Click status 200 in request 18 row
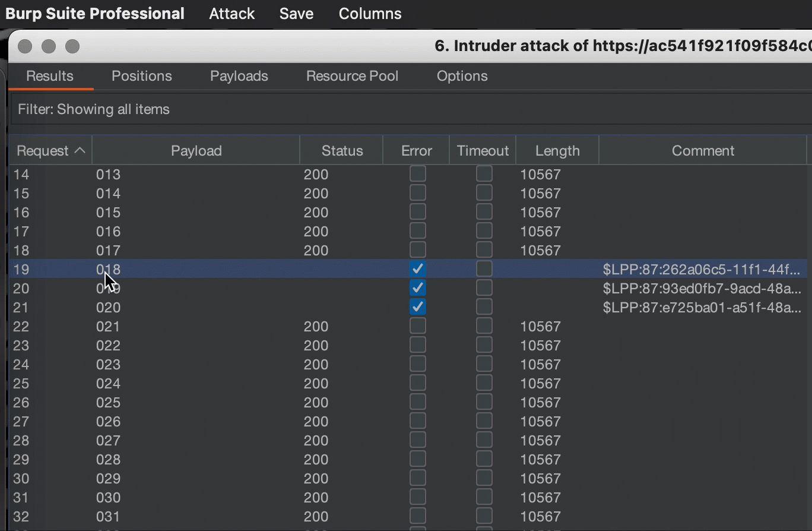Viewport: 812px width, 531px height. coord(316,251)
